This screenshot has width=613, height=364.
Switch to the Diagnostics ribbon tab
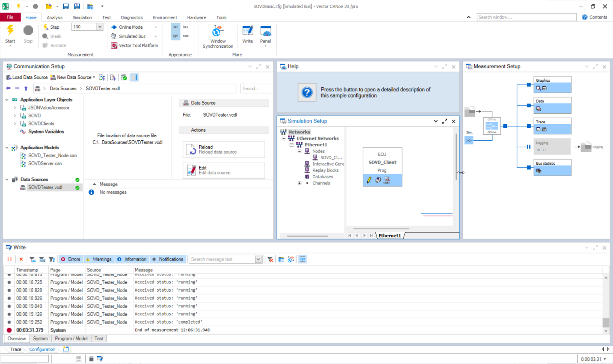click(x=132, y=17)
